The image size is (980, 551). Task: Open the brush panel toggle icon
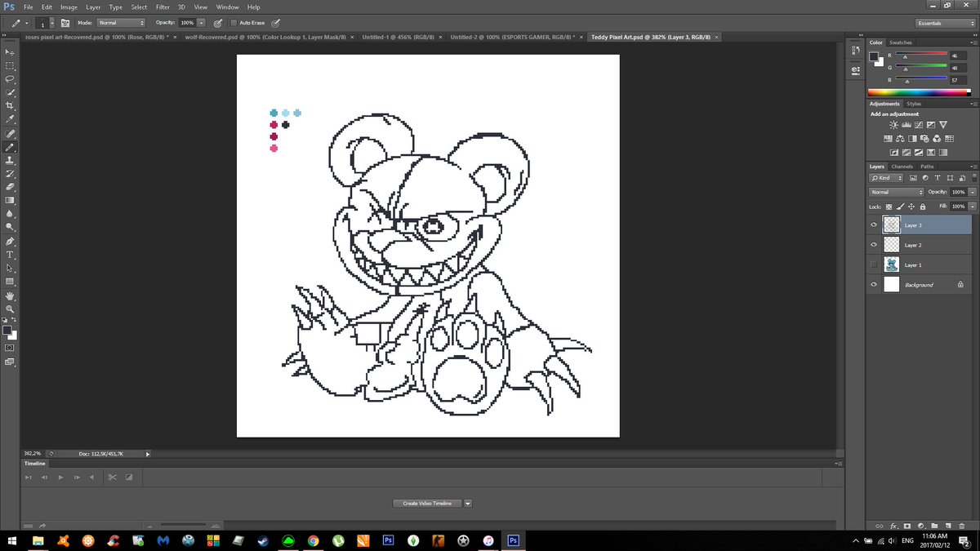pyautogui.click(x=65, y=23)
